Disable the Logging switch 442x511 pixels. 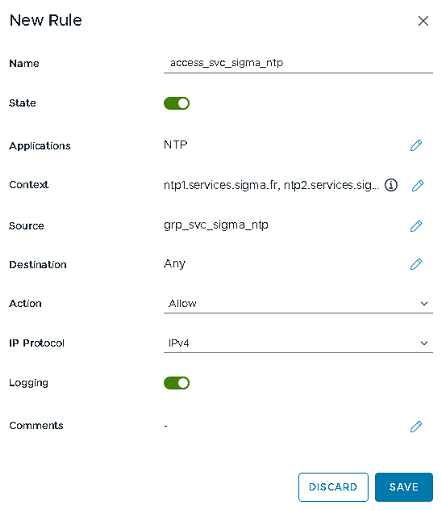[x=177, y=383]
